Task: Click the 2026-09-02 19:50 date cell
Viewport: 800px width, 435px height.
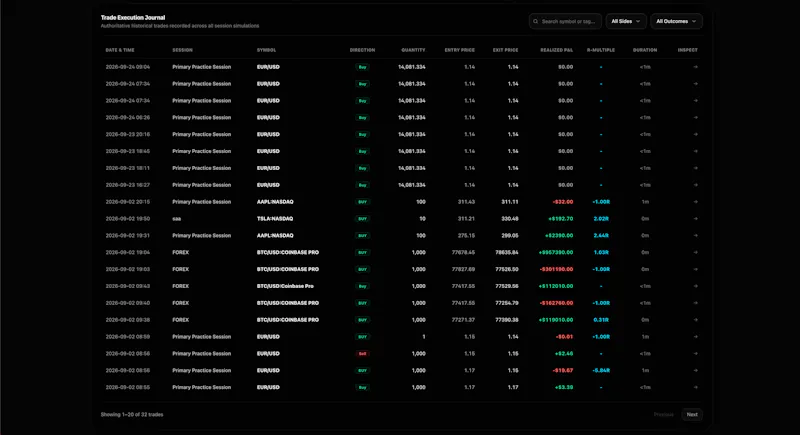Action: pyautogui.click(x=128, y=218)
